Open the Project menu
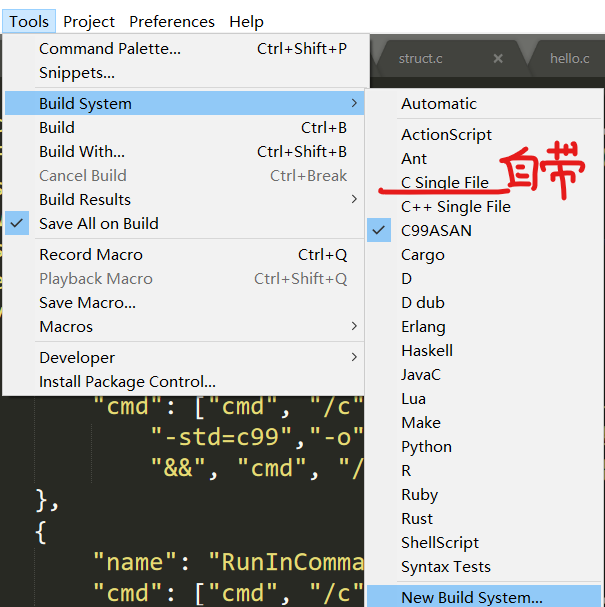The height and width of the screenshot is (607, 605). 89,22
